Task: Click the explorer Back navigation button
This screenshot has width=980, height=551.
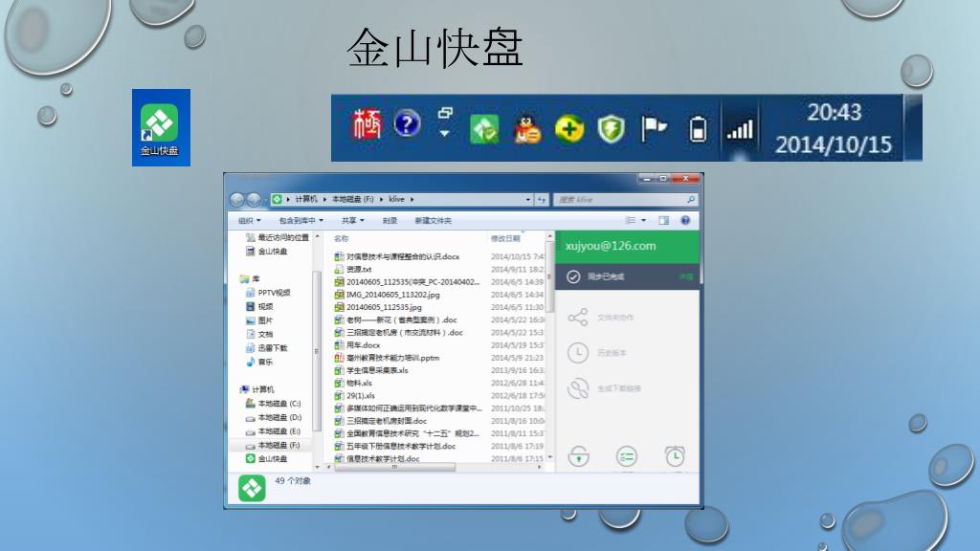Action: (x=237, y=199)
